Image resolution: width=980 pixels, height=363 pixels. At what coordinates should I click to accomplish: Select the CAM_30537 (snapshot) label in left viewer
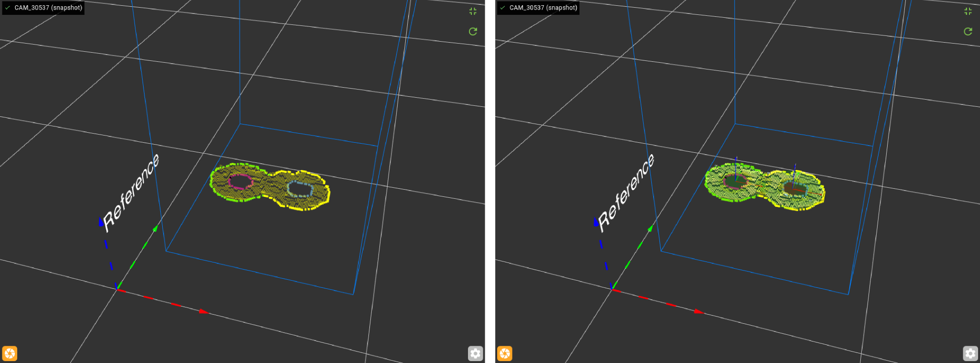click(48, 8)
